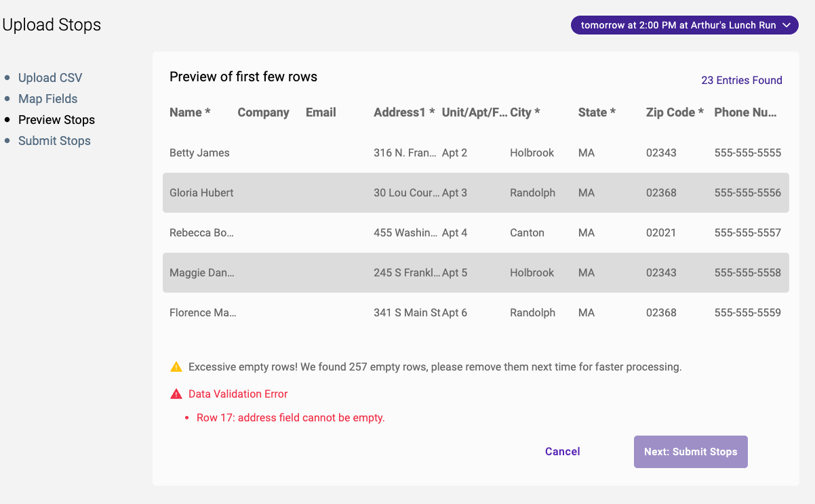815x504 pixels.
Task: Click the Cancel link
Action: [563, 452]
